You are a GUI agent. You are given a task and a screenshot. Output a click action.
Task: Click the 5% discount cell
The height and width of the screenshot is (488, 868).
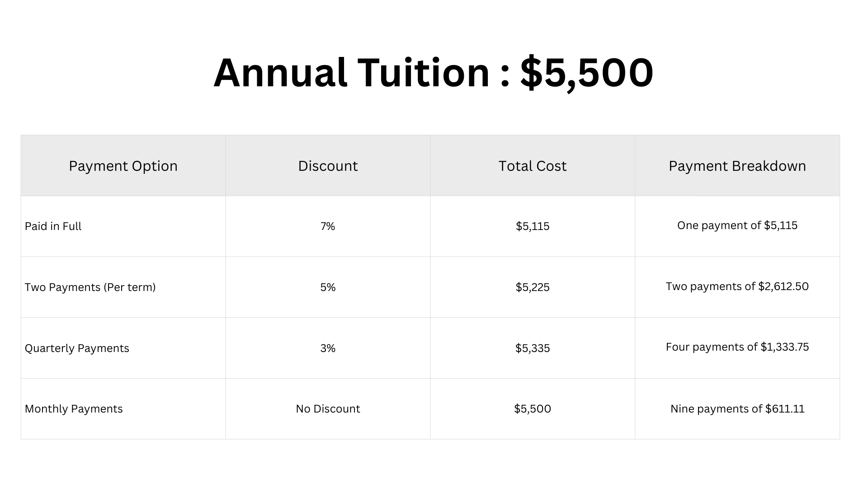click(328, 287)
